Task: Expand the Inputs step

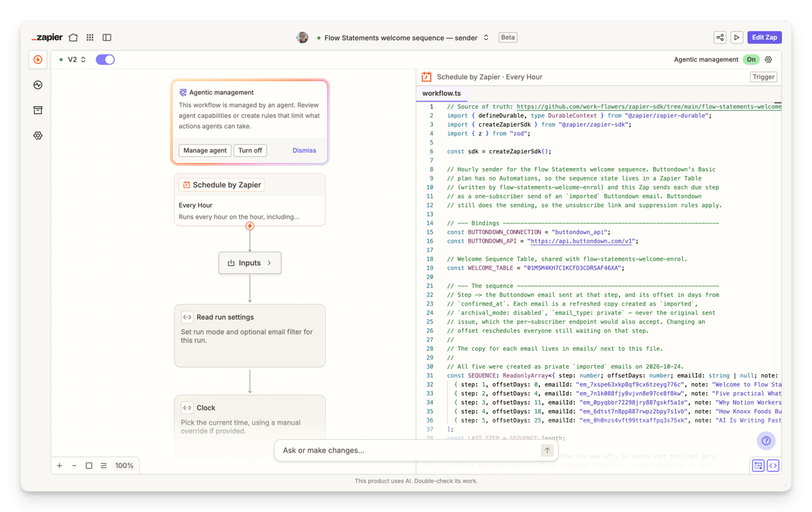Action: pyautogui.click(x=250, y=263)
